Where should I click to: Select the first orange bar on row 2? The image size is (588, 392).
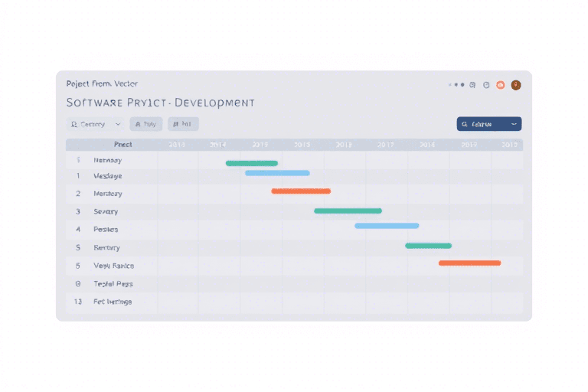coord(301,191)
